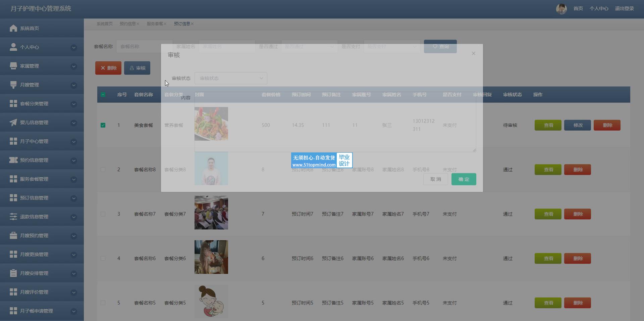Click the 月嫂管理 sidebar icon
Viewport: 644px width, 321px height.
point(13,85)
